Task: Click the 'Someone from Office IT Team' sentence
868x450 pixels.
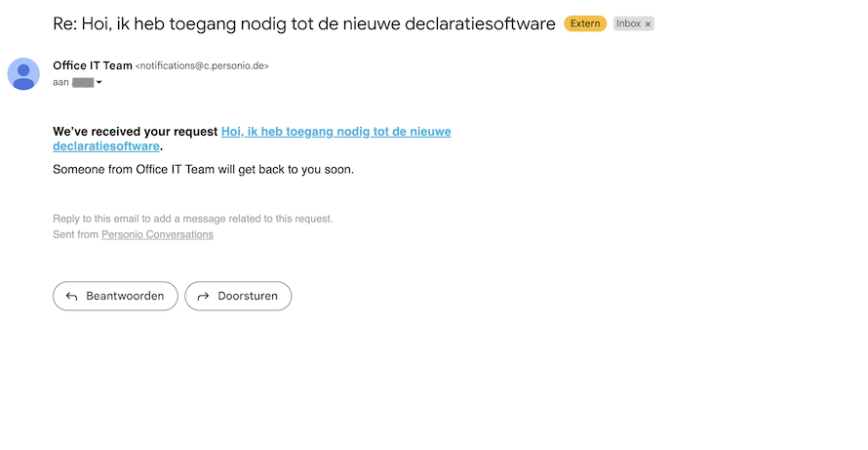Action: (203, 170)
